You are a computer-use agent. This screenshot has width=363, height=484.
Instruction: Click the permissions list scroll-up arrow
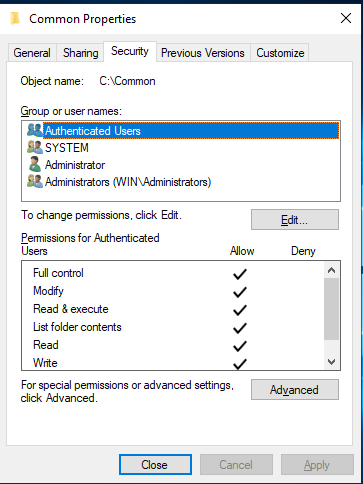pos(331,270)
